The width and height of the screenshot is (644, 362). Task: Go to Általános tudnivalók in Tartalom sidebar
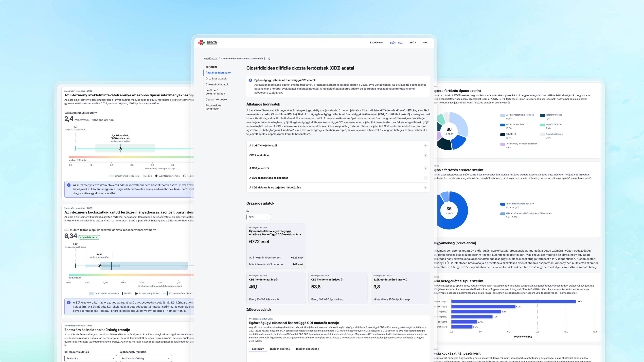point(218,73)
